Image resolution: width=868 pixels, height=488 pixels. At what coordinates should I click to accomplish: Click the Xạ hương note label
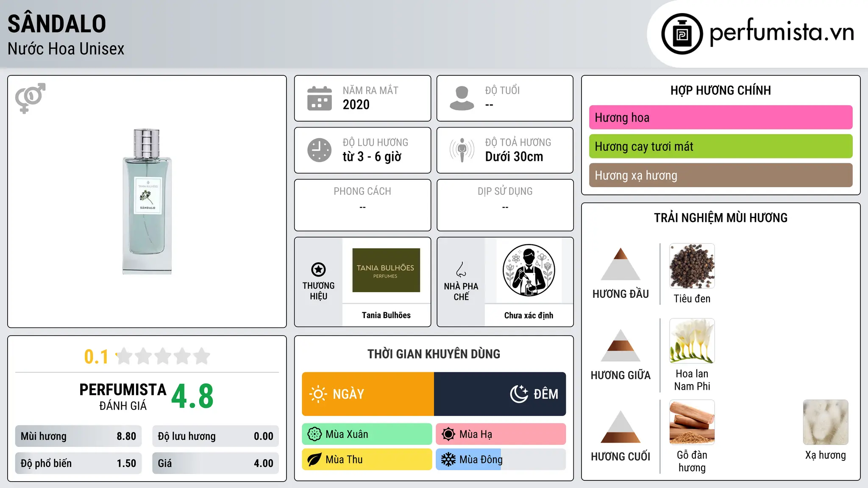826,455
